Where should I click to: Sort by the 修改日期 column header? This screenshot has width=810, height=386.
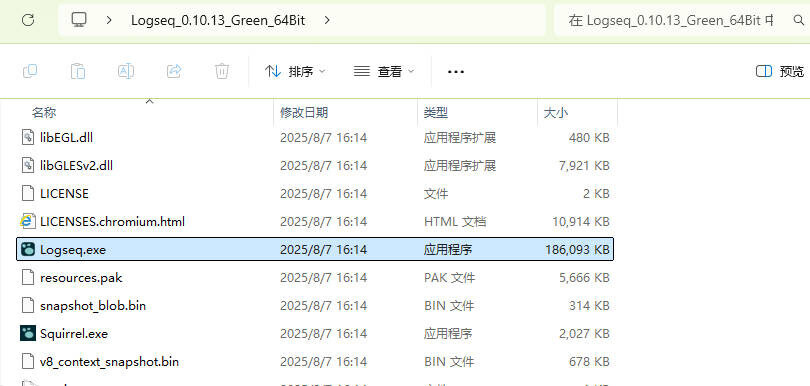(304, 112)
